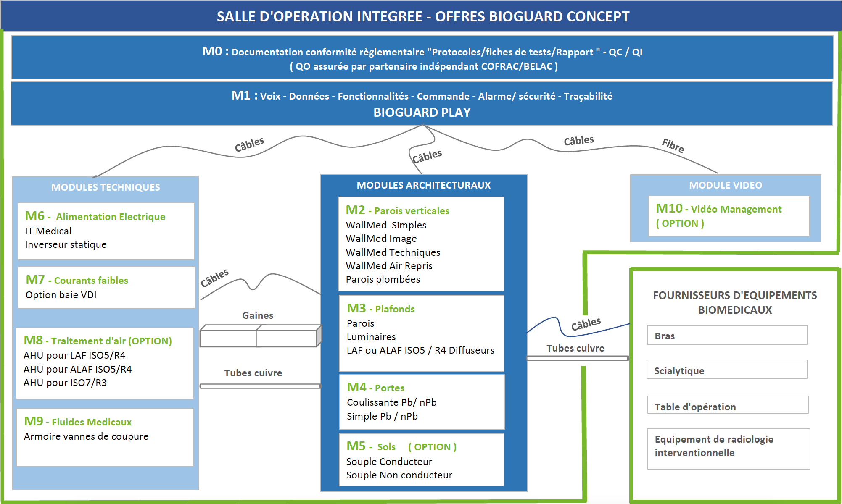Image resolution: width=842 pixels, height=504 pixels.
Task: Select the Bras equipment box
Action: pos(727,335)
